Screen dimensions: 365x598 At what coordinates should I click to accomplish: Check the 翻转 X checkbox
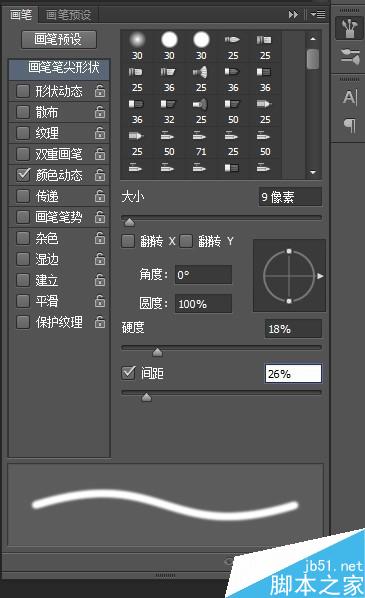pyautogui.click(x=128, y=241)
